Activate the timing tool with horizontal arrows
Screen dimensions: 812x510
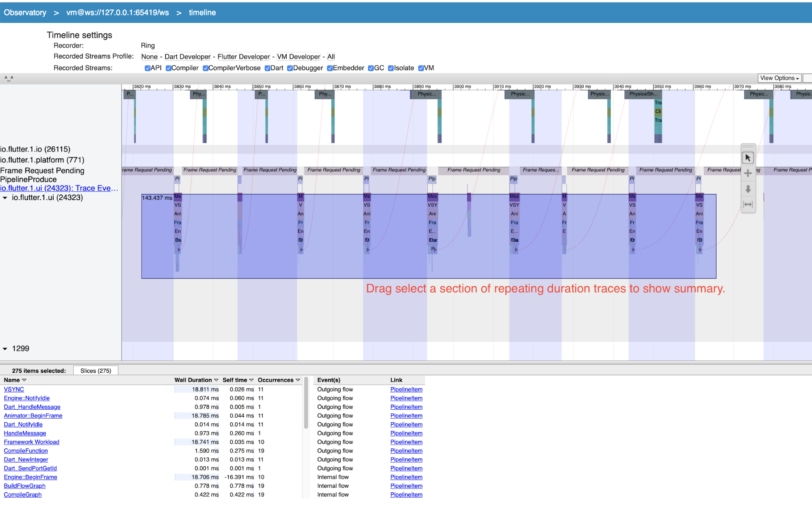tap(748, 204)
